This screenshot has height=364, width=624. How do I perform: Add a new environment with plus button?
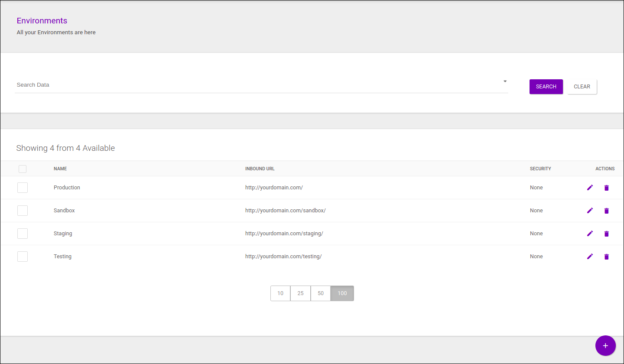605,345
